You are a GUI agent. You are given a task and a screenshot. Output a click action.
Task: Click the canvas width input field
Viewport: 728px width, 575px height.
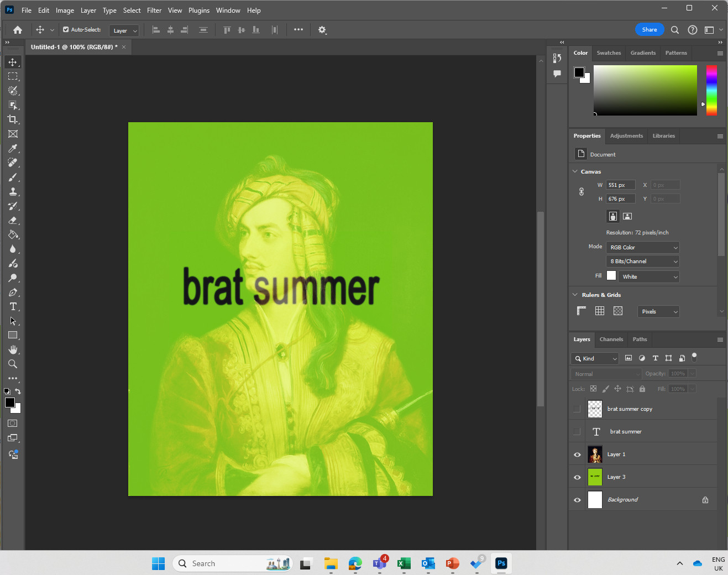click(621, 185)
